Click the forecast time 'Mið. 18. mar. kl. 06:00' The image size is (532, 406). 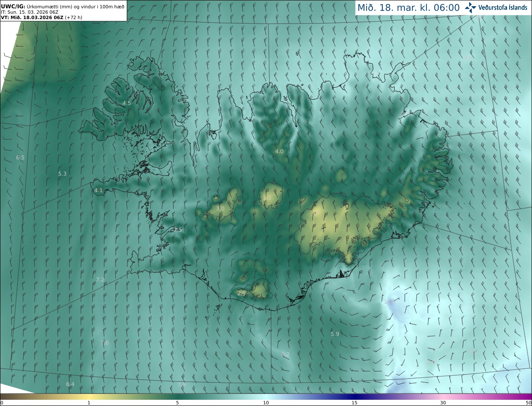point(409,7)
